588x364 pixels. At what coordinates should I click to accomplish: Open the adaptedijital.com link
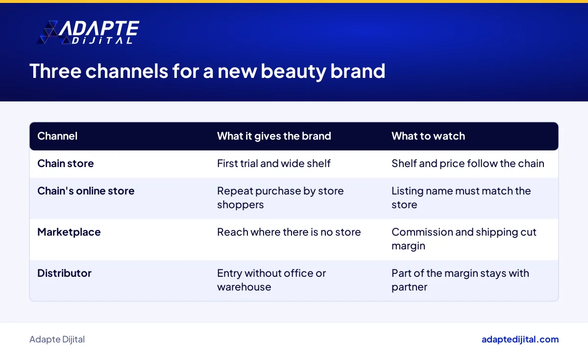coord(520,339)
